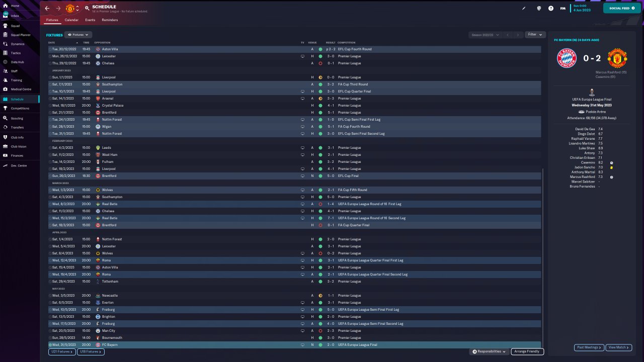The height and width of the screenshot is (362, 644).
Task: Click the Aston Villa badge on the 20/12/2022 row
Action: click(98, 49)
